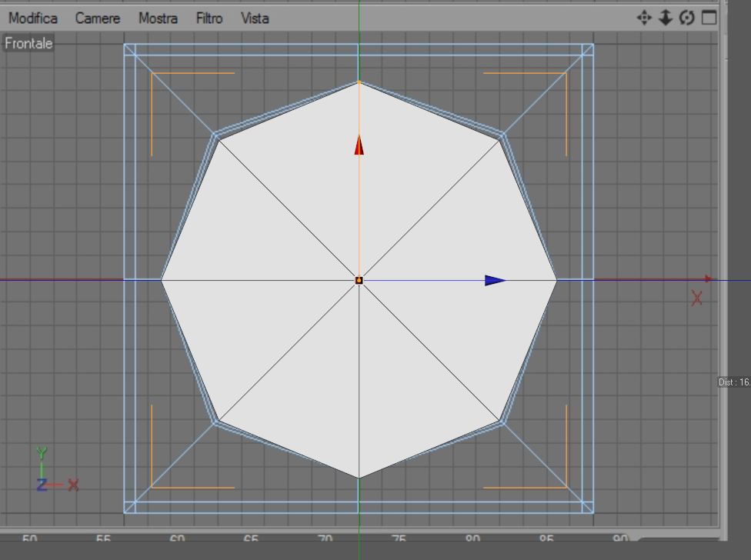Click the blue axis arrow handle
This screenshot has height=560, width=751.
496,281
